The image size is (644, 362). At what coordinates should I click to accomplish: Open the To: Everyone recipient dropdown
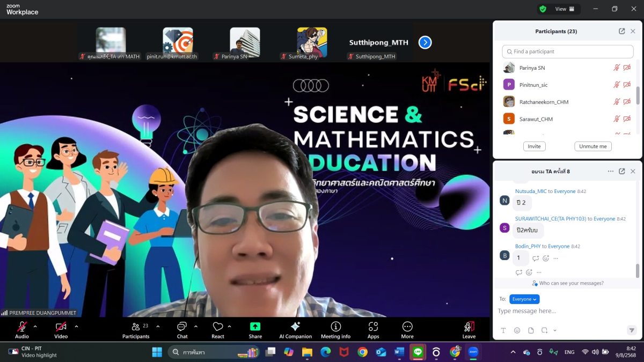pyautogui.click(x=524, y=299)
